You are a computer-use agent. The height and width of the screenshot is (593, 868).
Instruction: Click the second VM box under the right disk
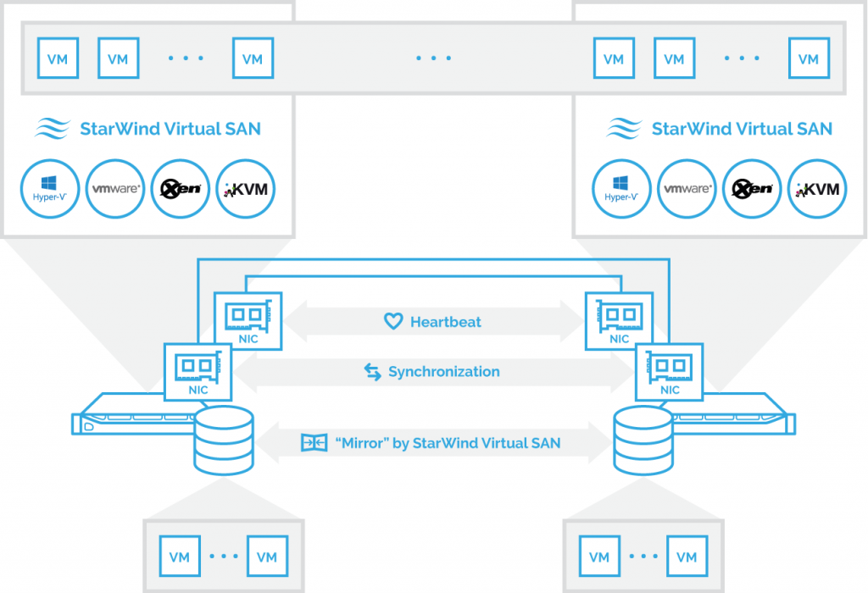coord(687,556)
